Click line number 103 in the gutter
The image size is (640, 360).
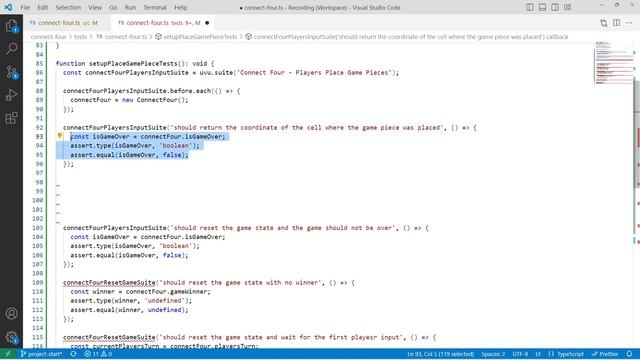[x=37, y=228]
